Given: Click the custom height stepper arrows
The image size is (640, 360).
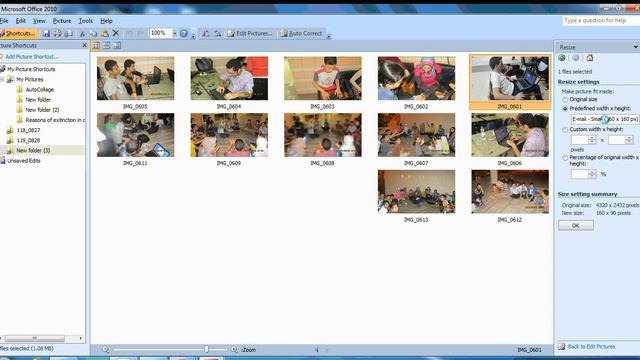Looking at the screenshot, I should pyautogui.click(x=629, y=140).
